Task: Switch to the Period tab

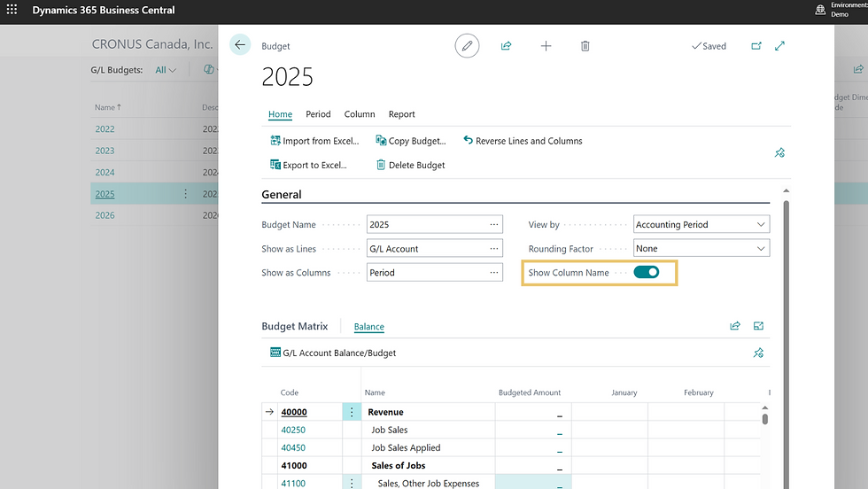Action: coord(318,114)
